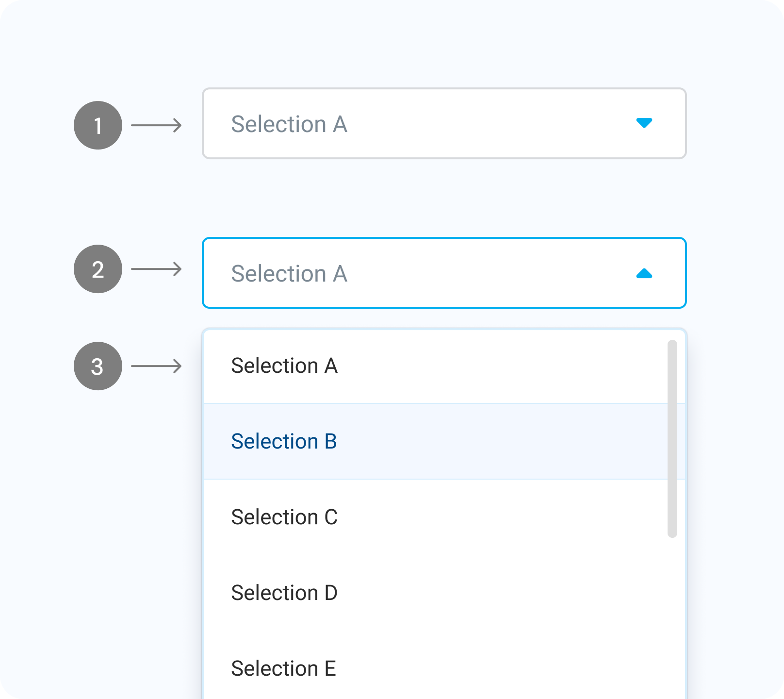Choose 'Selection E' from the list

point(284,669)
